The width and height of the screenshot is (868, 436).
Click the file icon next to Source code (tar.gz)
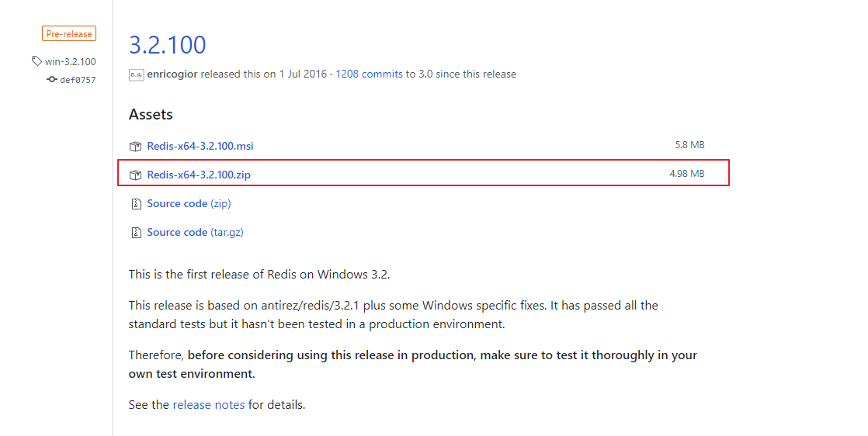[x=135, y=233]
